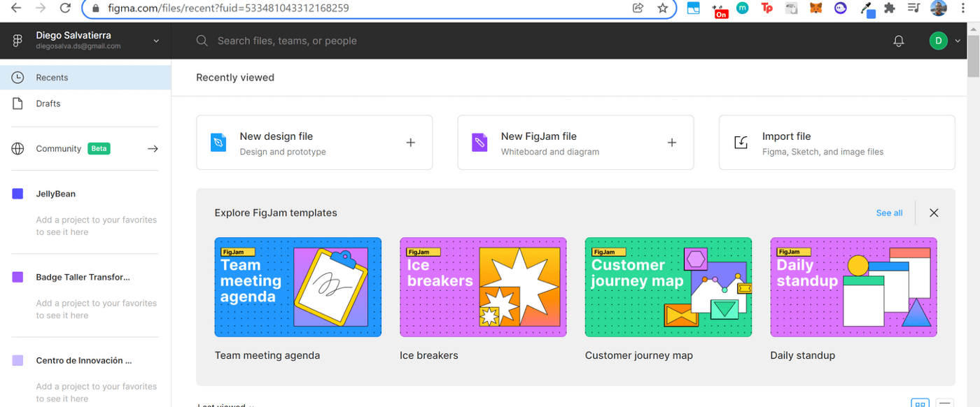Open the teal m extension

[743, 8]
